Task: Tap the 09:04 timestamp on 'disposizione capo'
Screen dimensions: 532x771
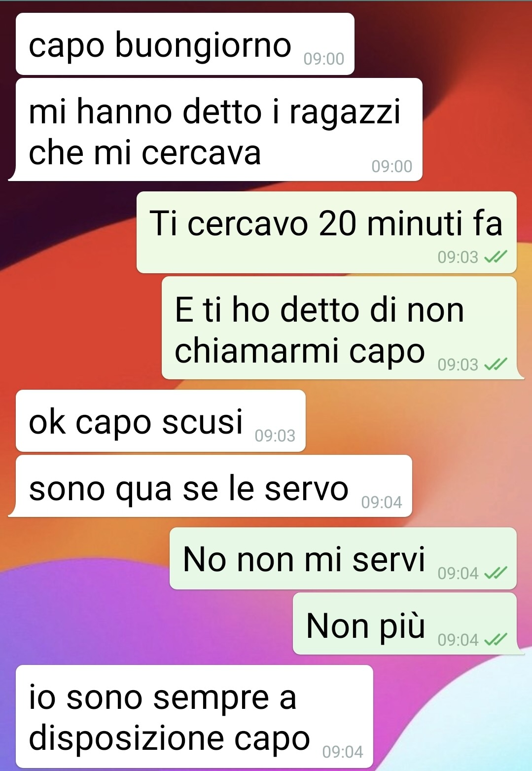Action: [343, 752]
